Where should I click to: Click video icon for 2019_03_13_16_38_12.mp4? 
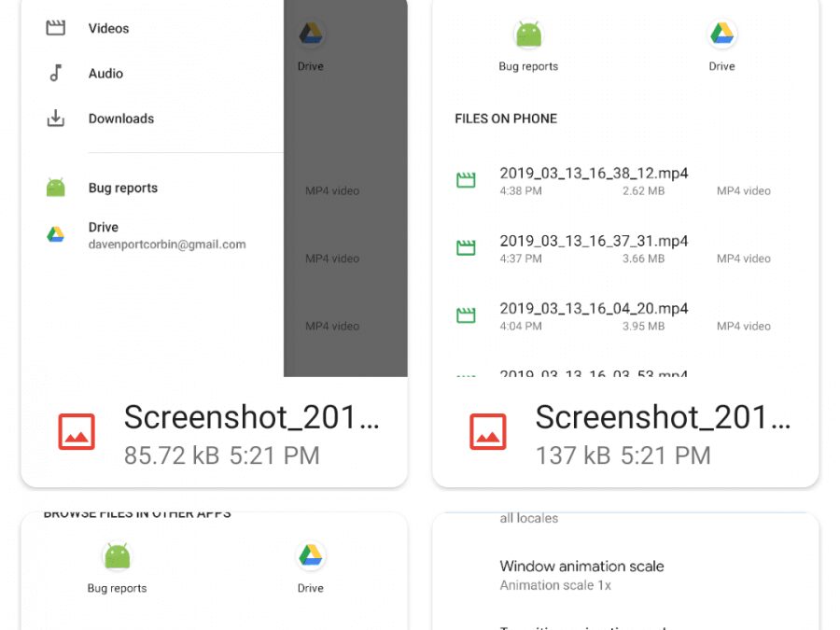(x=466, y=180)
